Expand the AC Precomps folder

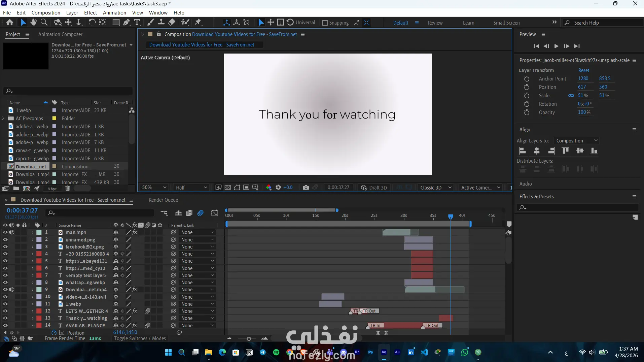3,119
